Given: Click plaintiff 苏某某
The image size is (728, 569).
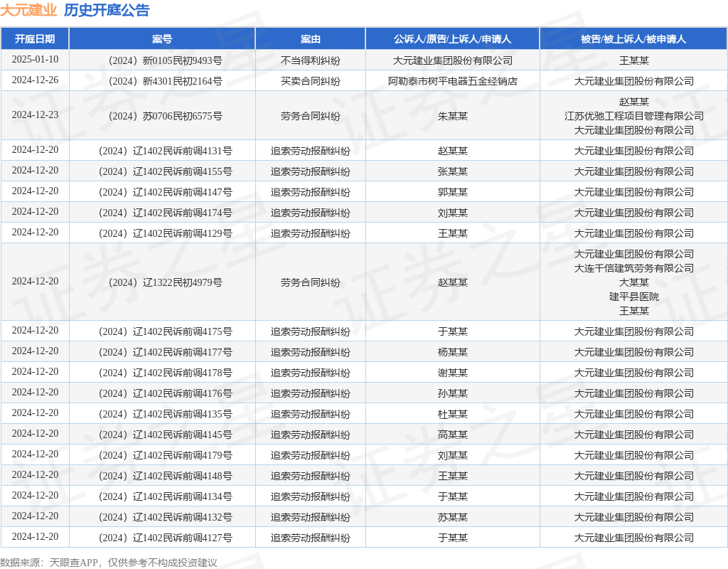Looking at the screenshot, I should (453, 517).
